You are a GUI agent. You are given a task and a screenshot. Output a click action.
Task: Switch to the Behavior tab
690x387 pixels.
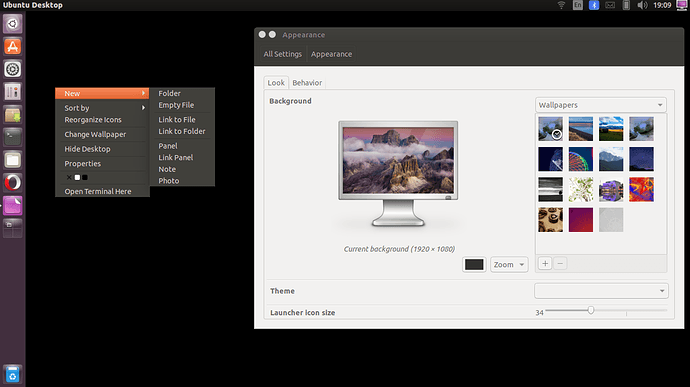(307, 82)
